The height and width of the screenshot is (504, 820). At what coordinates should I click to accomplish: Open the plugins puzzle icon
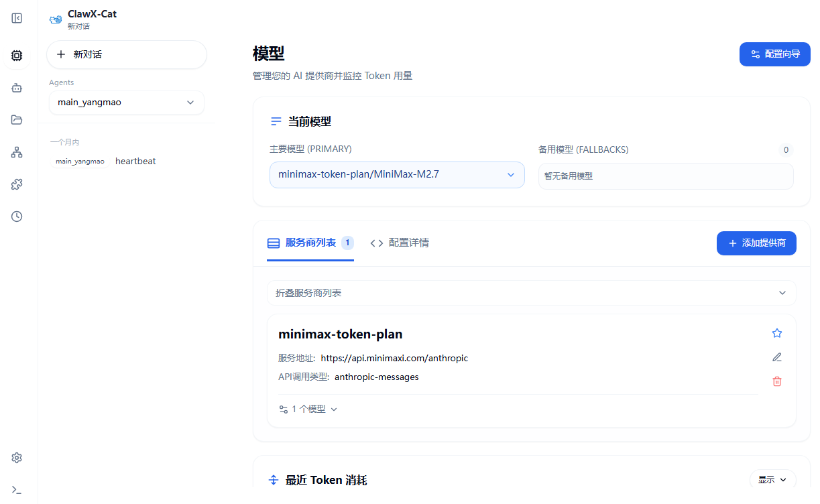(x=16, y=184)
